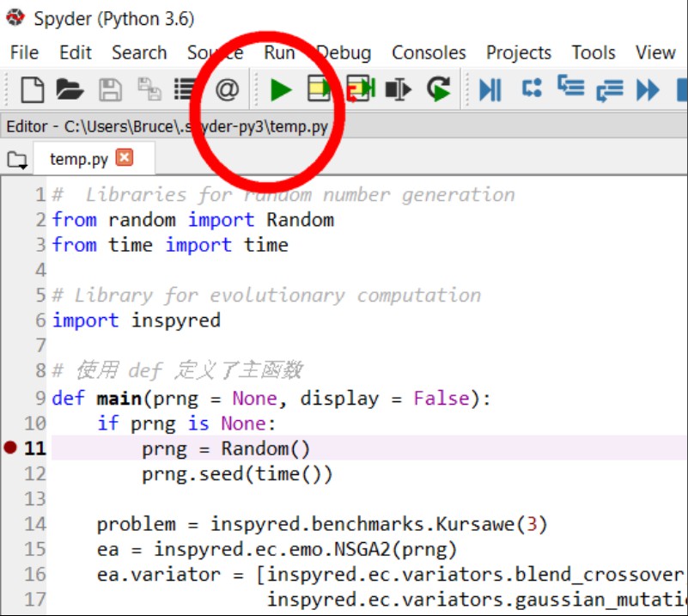Screen dimensions: 688x616
Task: Click on 'import inspyred' code line
Action: tap(137, 320)
